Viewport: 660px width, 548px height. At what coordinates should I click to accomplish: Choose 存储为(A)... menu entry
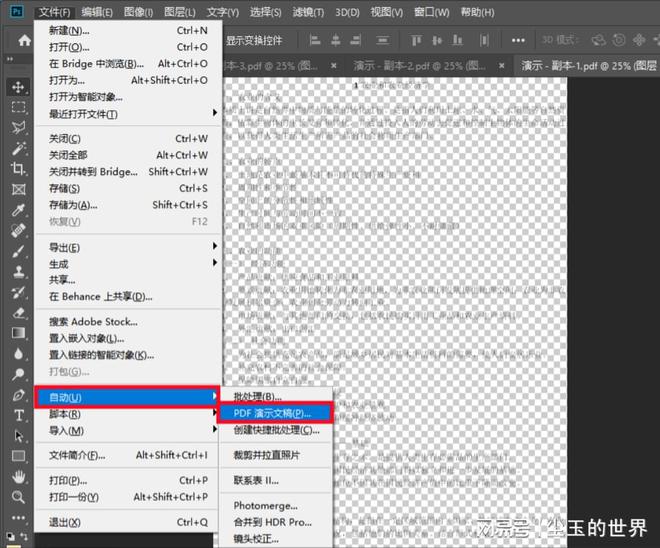click(x=128, y=205)
